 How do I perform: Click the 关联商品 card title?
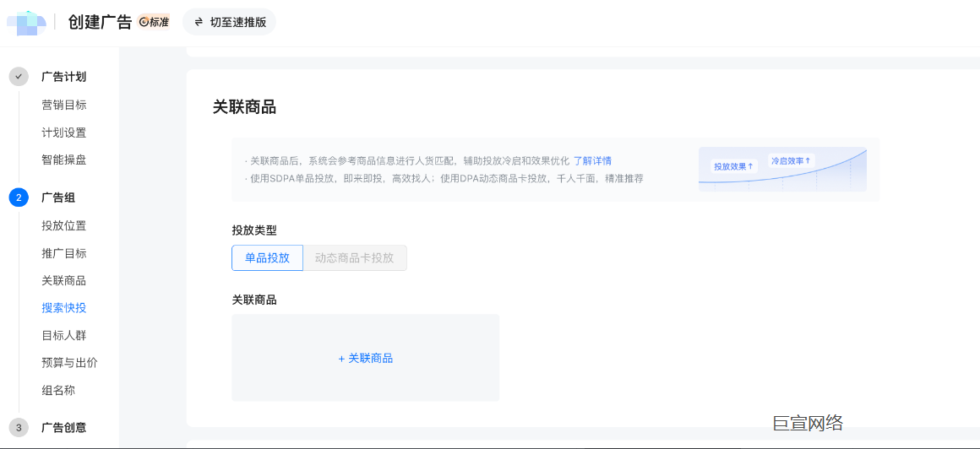[x=244, y=107]
